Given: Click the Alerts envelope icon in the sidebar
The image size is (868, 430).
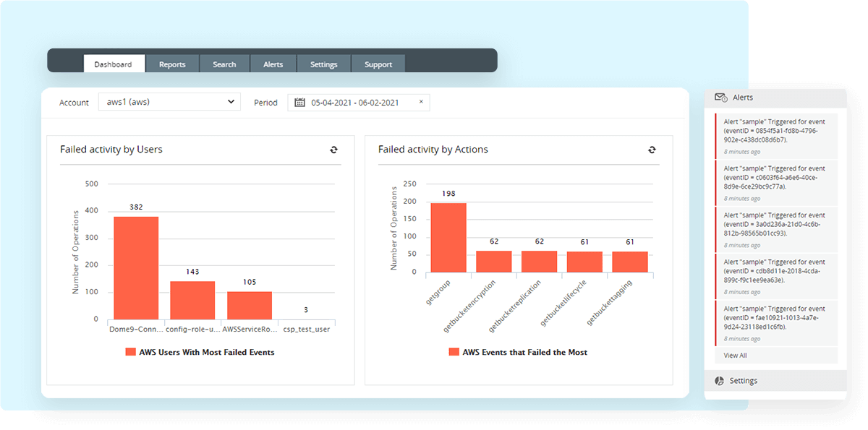Looking at the screenshot, I should point(720,97).
